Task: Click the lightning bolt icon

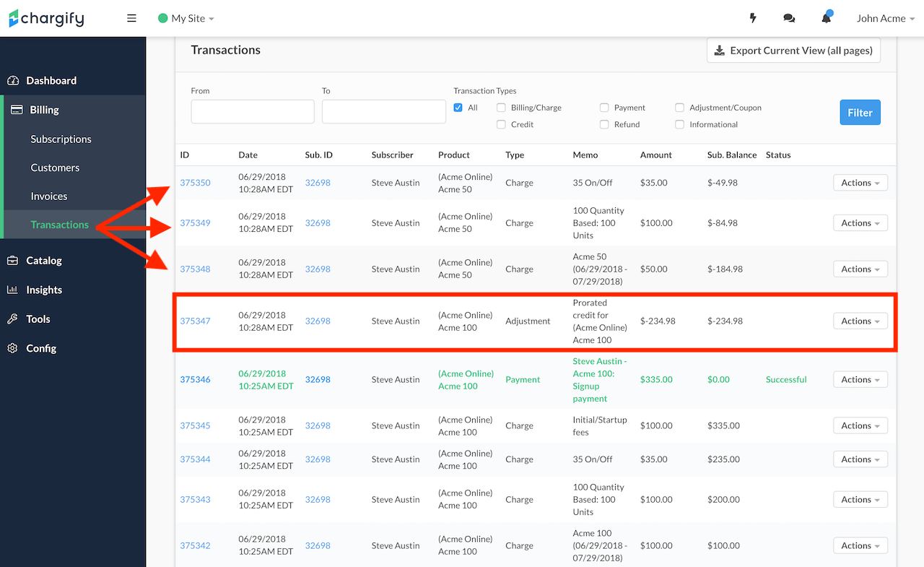Action: [753, 18]
